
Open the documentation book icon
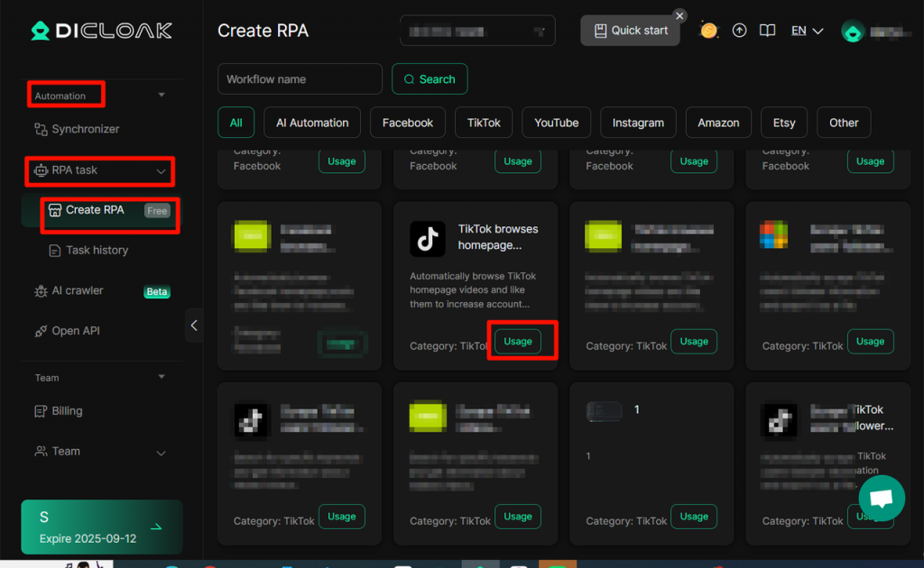coord(767,31)
